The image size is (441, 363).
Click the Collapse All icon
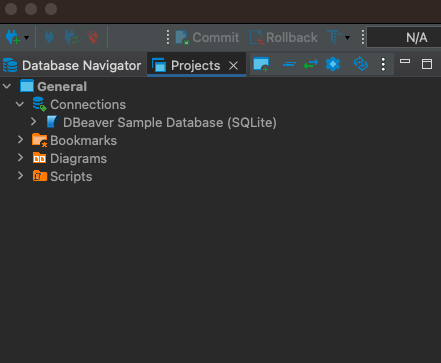click(289, 64)
